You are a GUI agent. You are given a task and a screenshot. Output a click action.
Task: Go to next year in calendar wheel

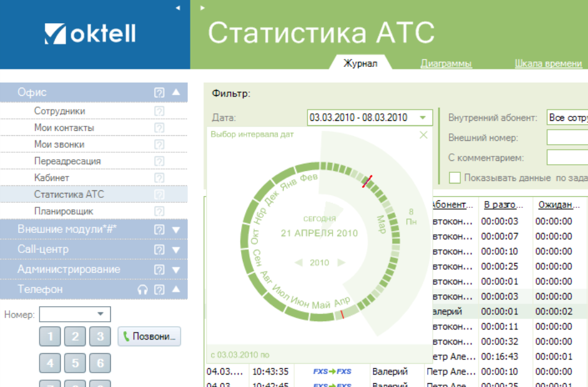341,263
